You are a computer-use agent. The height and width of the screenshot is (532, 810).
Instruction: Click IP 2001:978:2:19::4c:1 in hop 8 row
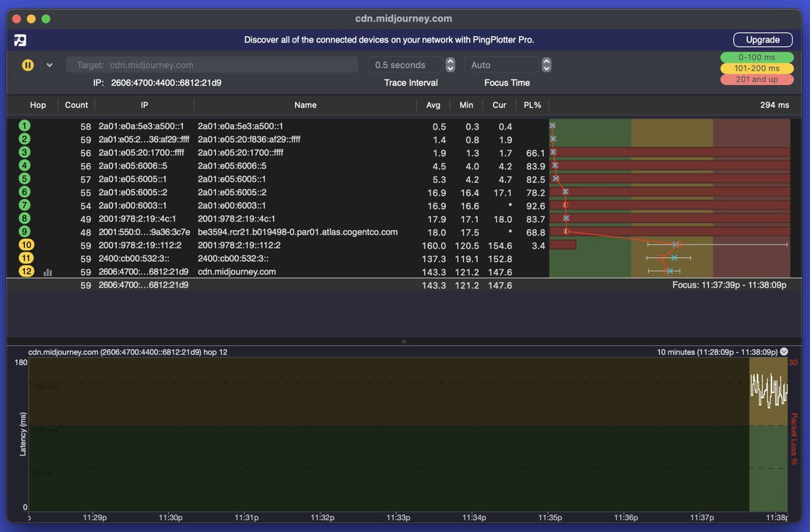coord(137,219)
